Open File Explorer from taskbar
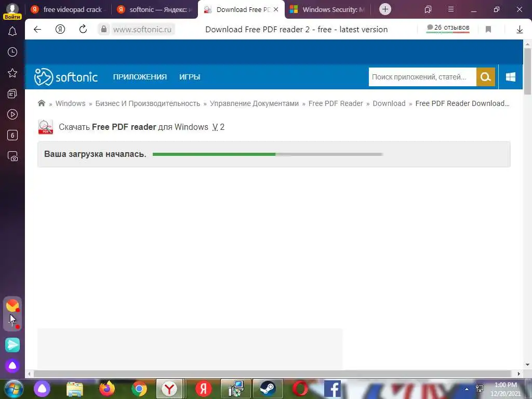Viewport: 532px width, 399px height. [x=75, y=389]
